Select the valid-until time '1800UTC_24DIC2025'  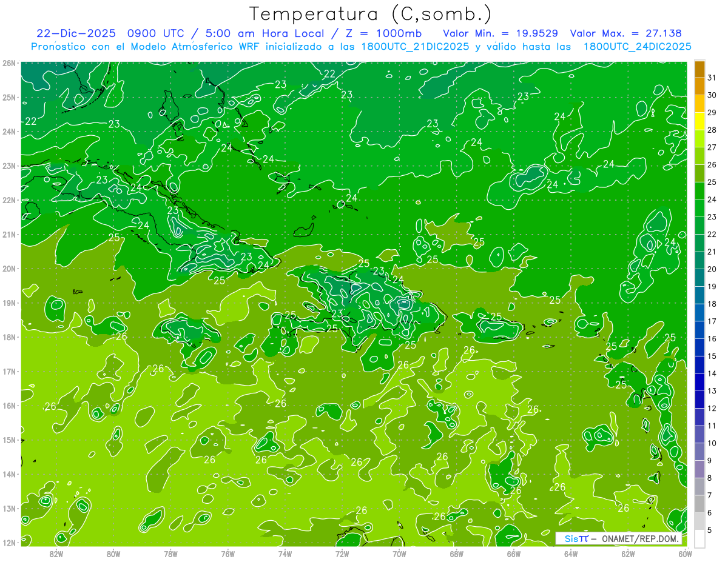pyautogui.click(x=637, y=47)
